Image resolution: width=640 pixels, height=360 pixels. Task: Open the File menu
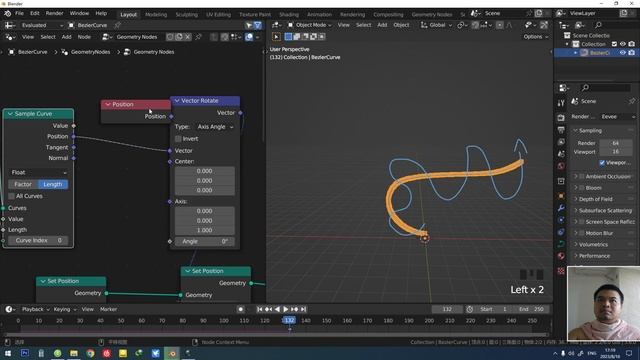(x=19, y=13)
